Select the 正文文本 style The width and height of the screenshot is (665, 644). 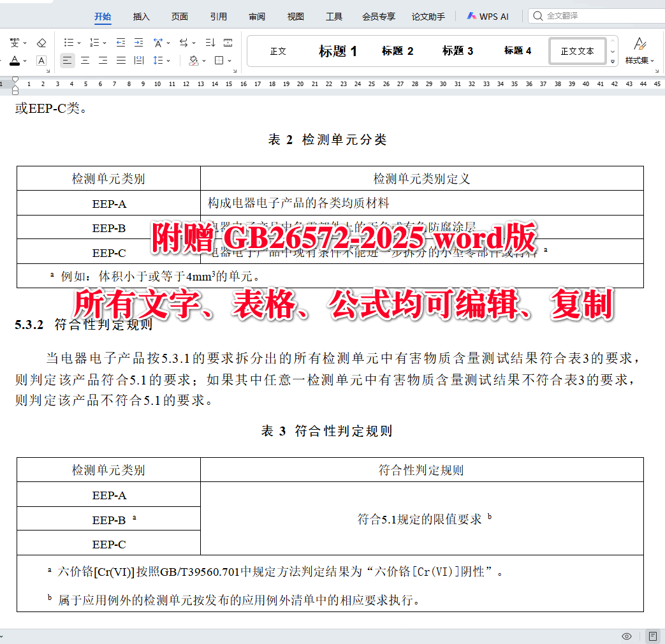point(577,52)
